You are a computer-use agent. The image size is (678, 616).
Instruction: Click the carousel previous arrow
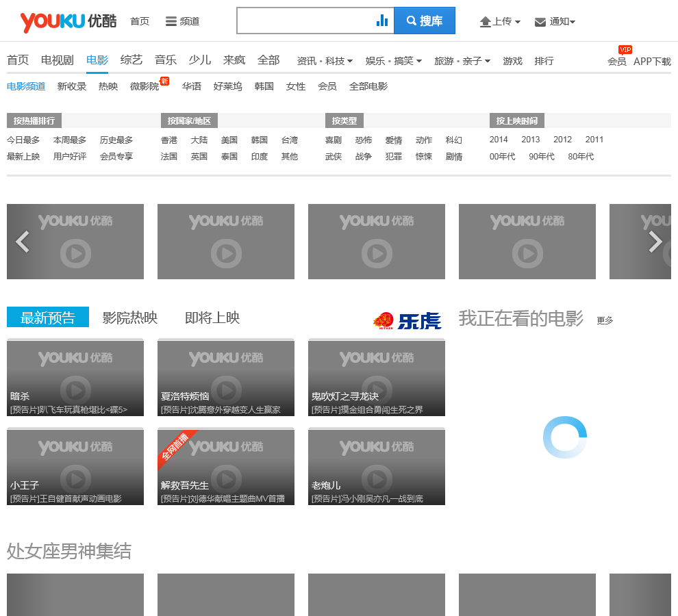(x=22, y=242)
